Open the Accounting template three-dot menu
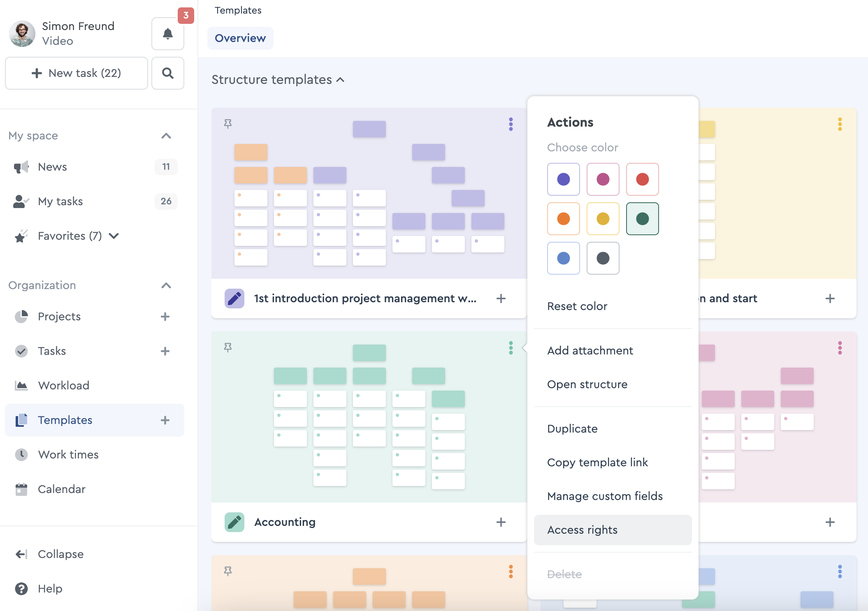The width and height of the screenshot is (868, 611). (x=511, y=348)
